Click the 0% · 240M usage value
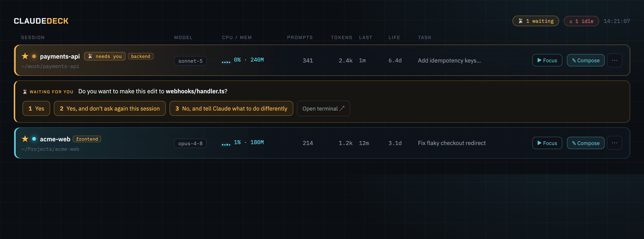This screenshot has height=239, width=644. tap(248, 60)
